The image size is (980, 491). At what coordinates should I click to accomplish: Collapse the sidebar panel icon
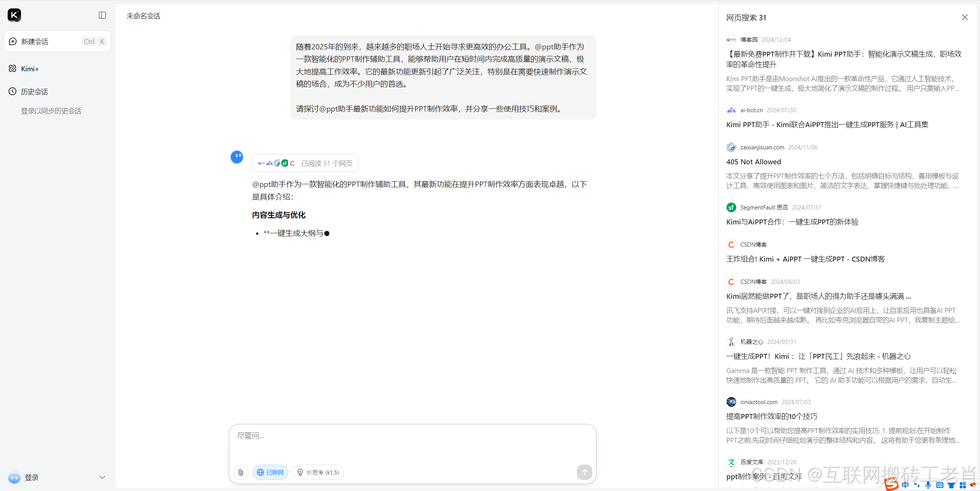pos(102,15)
